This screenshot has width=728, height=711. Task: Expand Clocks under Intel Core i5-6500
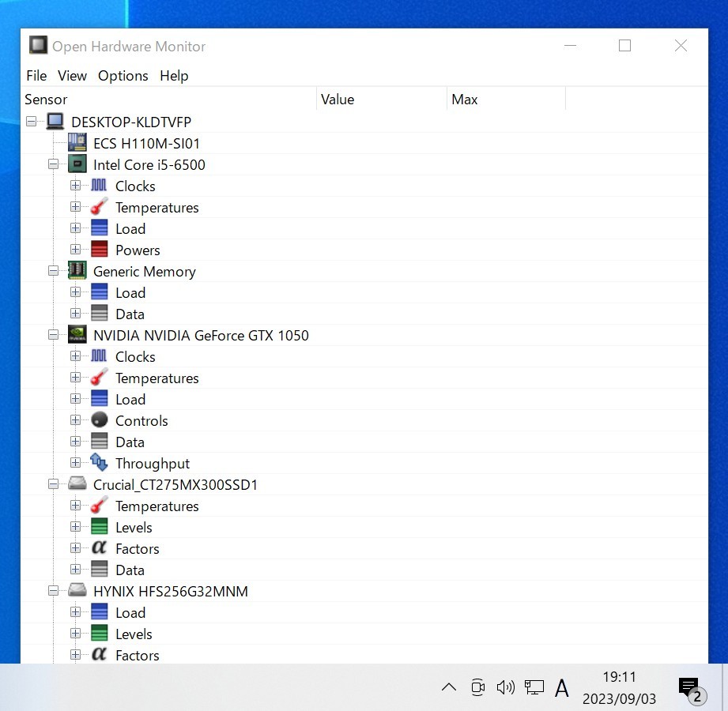[x=75, y=186]
